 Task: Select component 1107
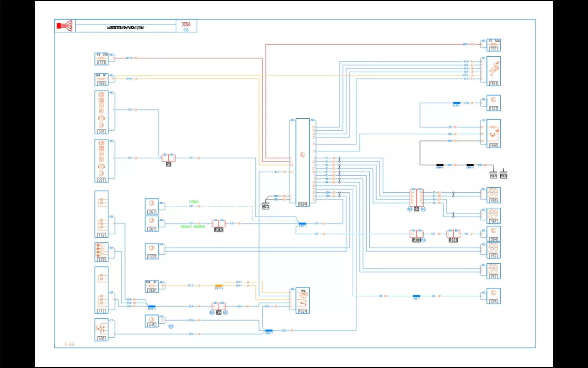tap(494, 71)
